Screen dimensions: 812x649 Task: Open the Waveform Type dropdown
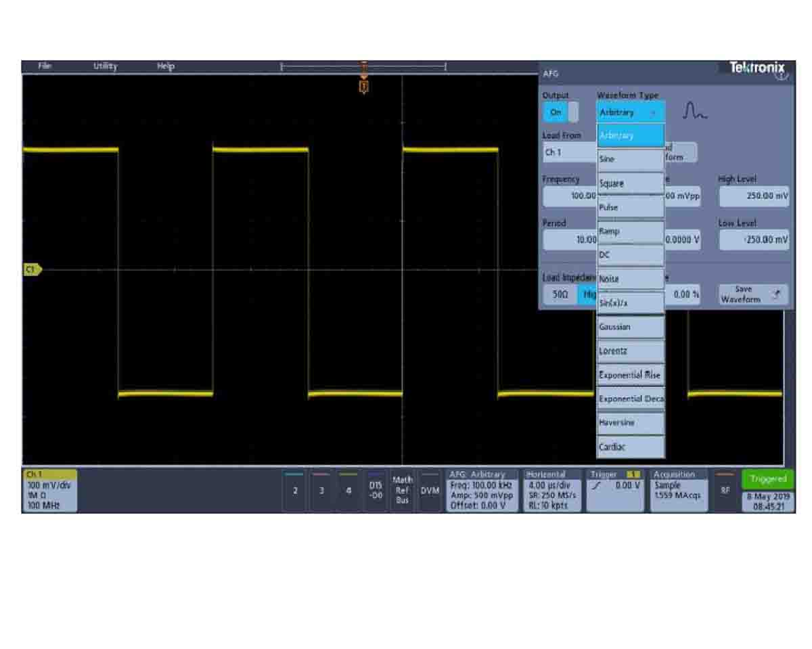click(x=629, y=112)
